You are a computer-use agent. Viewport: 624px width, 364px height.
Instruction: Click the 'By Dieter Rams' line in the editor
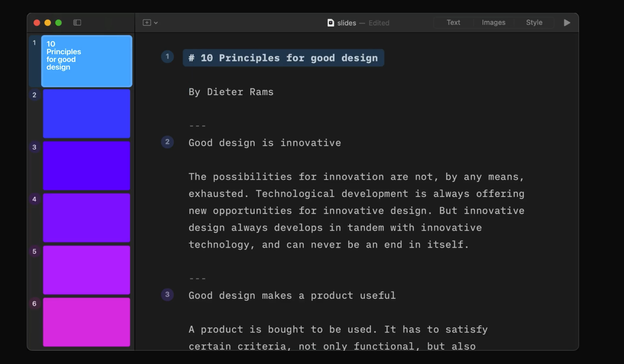(x=231, y=92)
